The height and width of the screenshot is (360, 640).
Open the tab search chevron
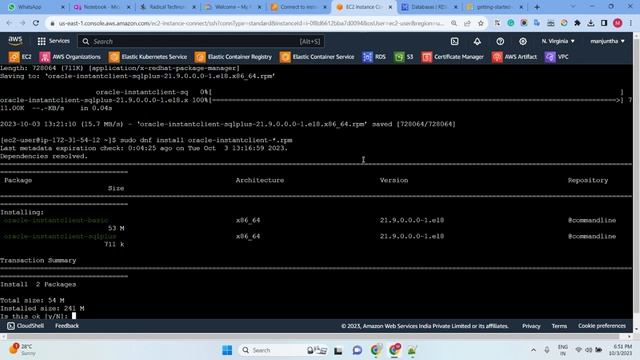(x=573, y=7)
